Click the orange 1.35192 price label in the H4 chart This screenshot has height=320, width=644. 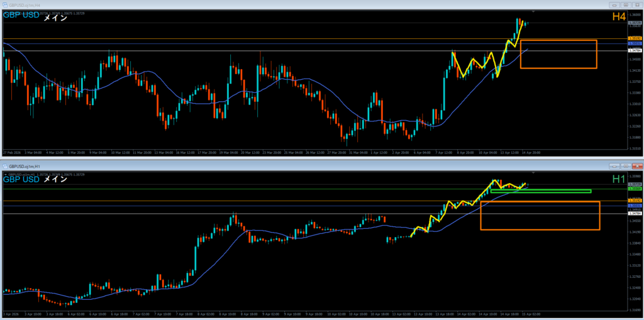pyautogui.click(x=635, y=38)
